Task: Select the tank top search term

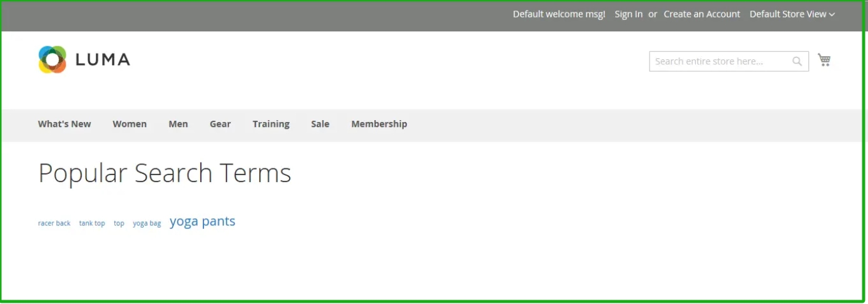Action: [92, 223]
